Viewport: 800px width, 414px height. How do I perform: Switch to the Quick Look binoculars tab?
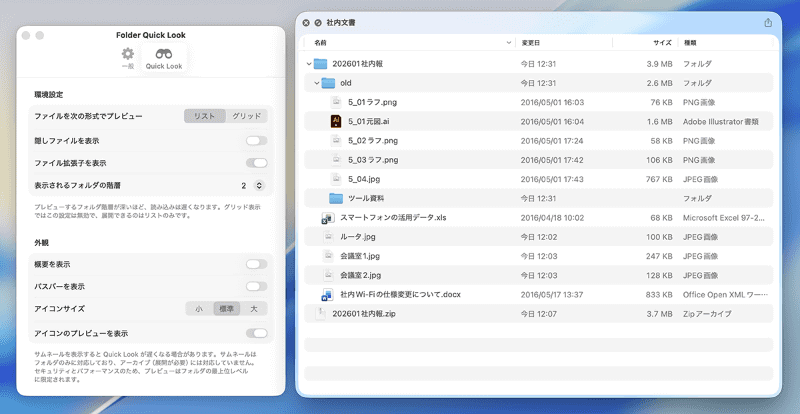pyautogui.click(x=164, y=58)
